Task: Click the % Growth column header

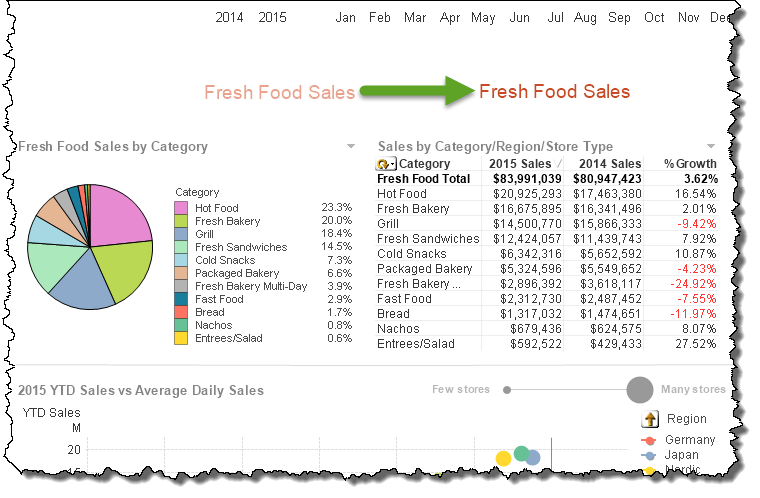Action: (x=690, y=164)
